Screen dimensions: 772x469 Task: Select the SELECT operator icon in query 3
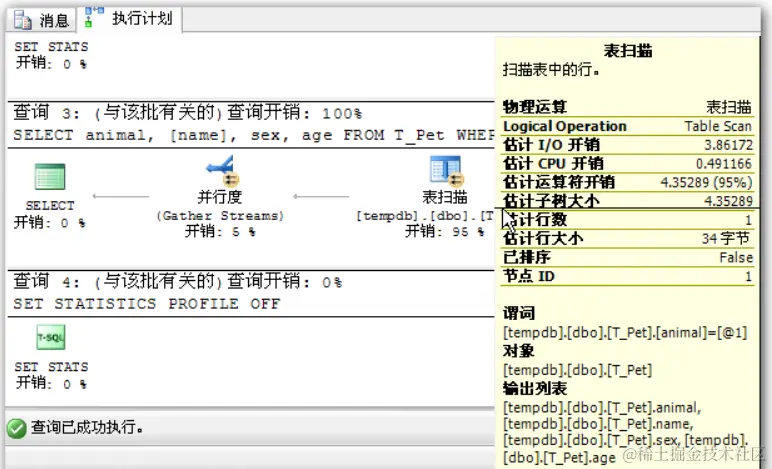click(50, 176)
